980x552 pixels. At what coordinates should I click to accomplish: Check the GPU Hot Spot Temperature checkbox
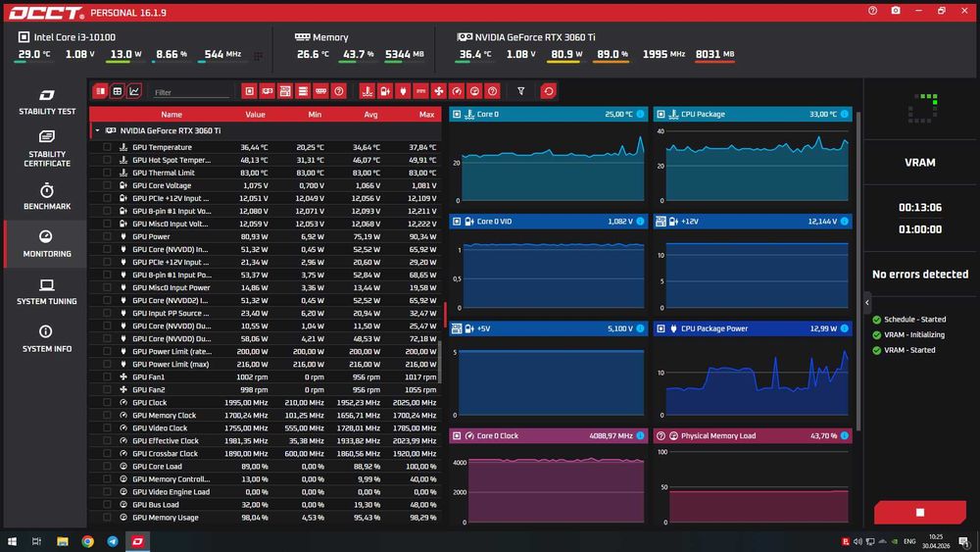pos(107,160)
